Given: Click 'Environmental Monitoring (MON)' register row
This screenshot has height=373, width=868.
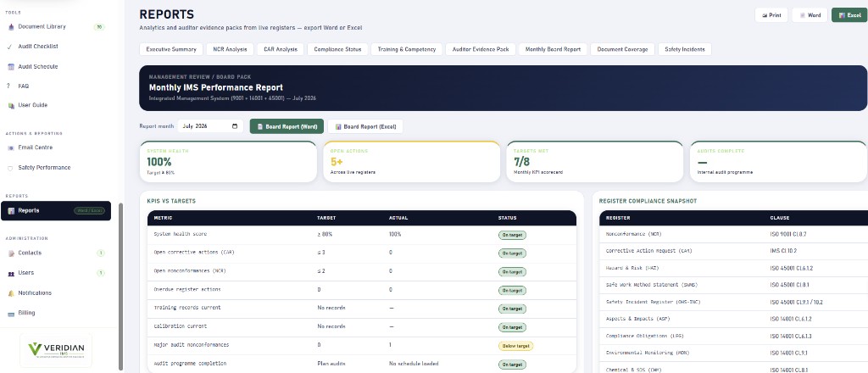Looking at the screenshot, I should tap(733, 353).
